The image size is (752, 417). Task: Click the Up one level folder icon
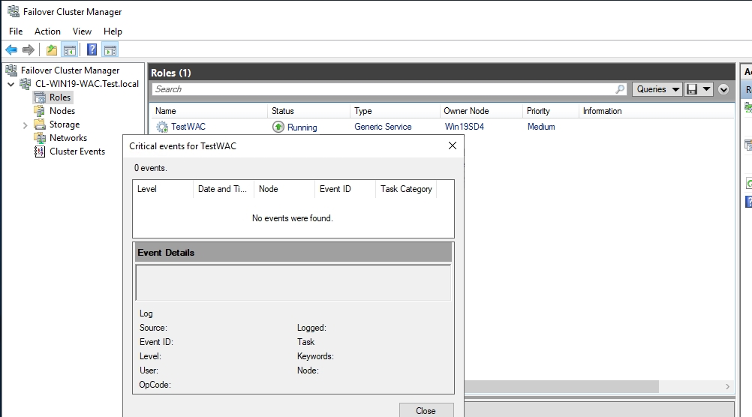(x=51, y=50)
